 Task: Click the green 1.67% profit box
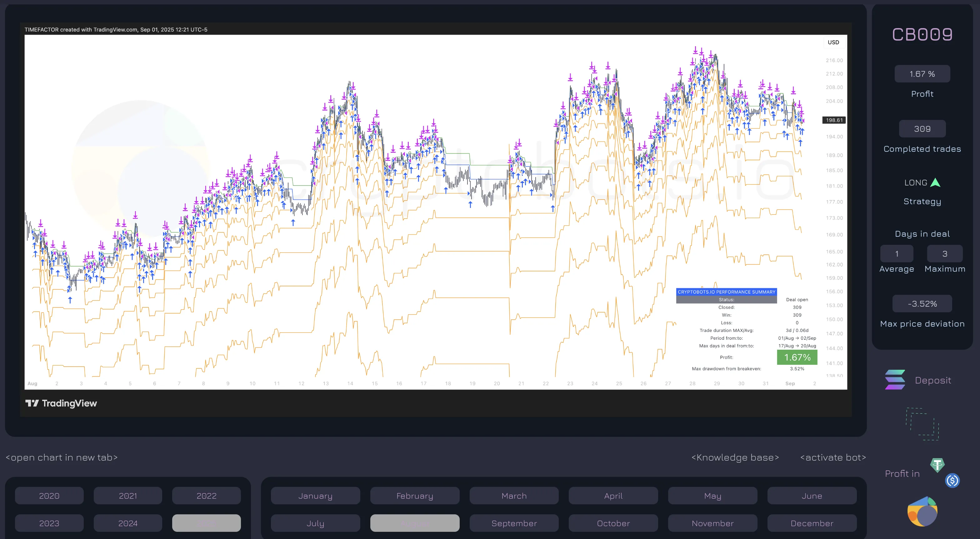coord(797,357)
